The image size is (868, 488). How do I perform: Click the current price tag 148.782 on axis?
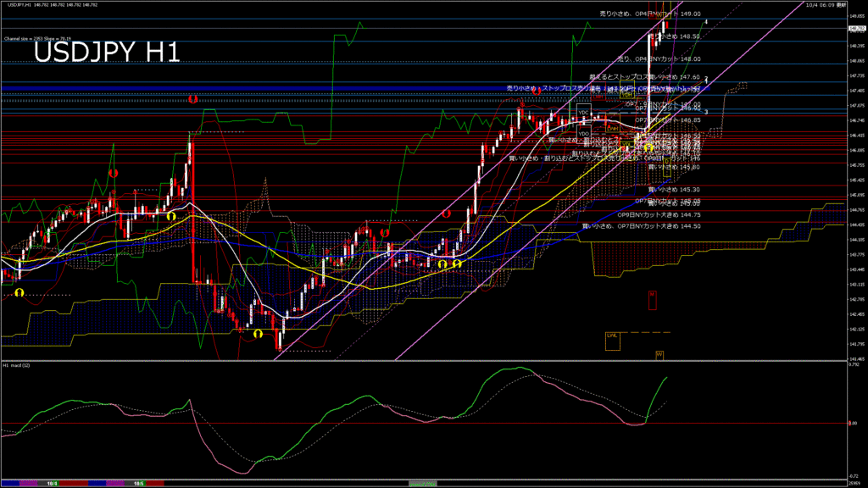point(856,27)
